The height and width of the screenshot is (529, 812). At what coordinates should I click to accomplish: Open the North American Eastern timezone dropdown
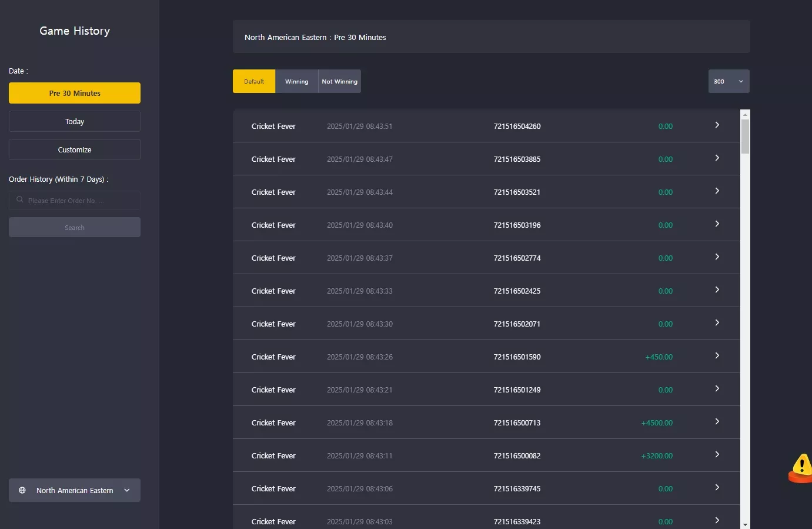tap(75, 490)
